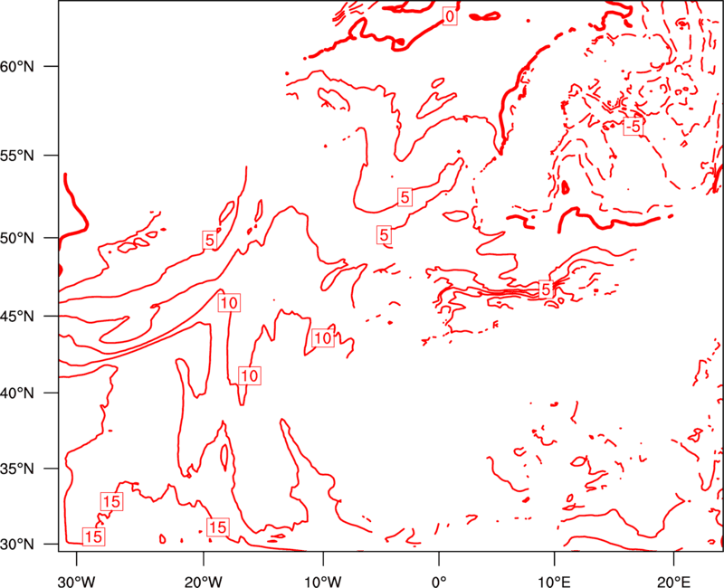The width and height of the screenshot is (724, 588).
Task: Select the 35°N latitude axis label
Action: click(17, 469)
